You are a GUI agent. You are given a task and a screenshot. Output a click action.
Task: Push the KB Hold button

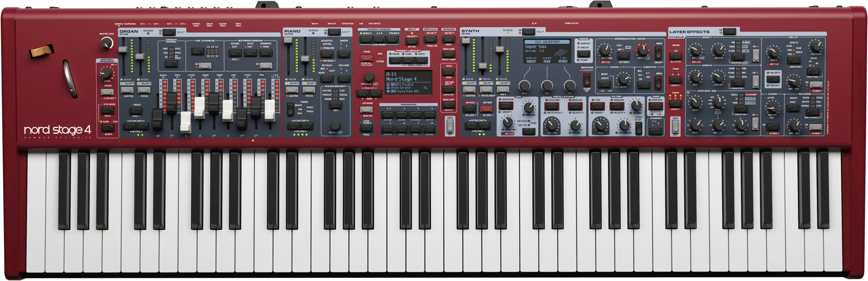[x=469, y=109]
